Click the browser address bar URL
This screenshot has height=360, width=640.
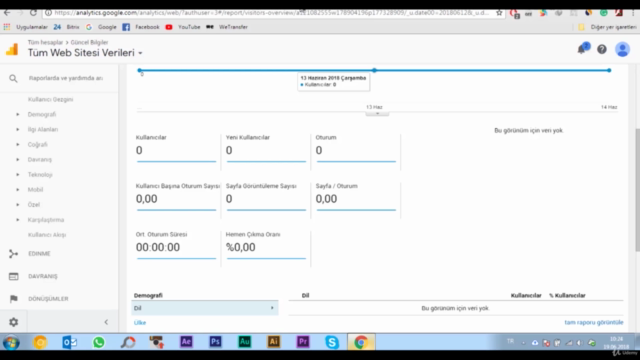pyautogui.click(x=271, y=13)
